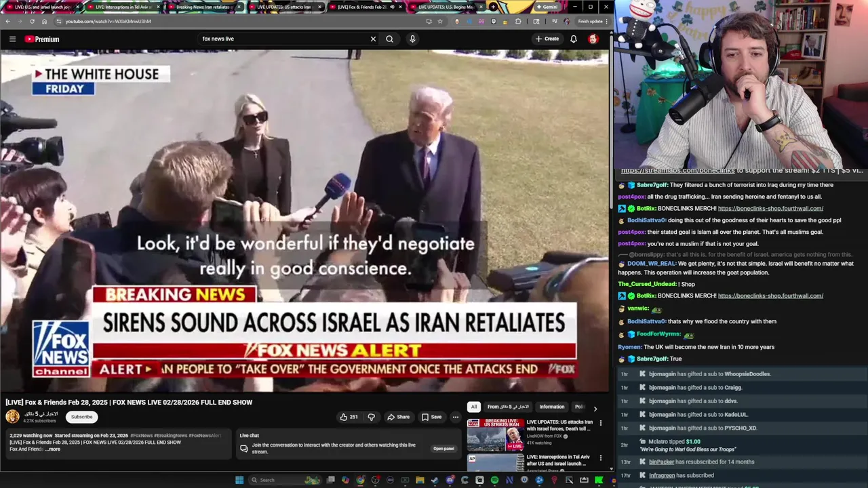
Task: Click the YouTube search input field
Action: pos(283,39)
